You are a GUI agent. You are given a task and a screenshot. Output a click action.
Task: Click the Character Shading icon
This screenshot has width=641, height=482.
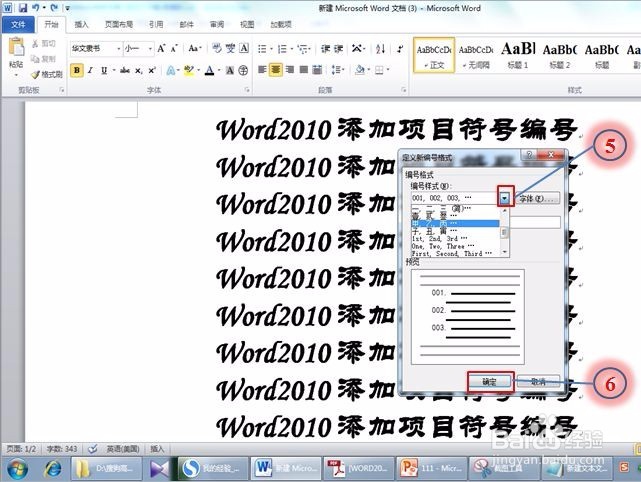coord(230,70)
